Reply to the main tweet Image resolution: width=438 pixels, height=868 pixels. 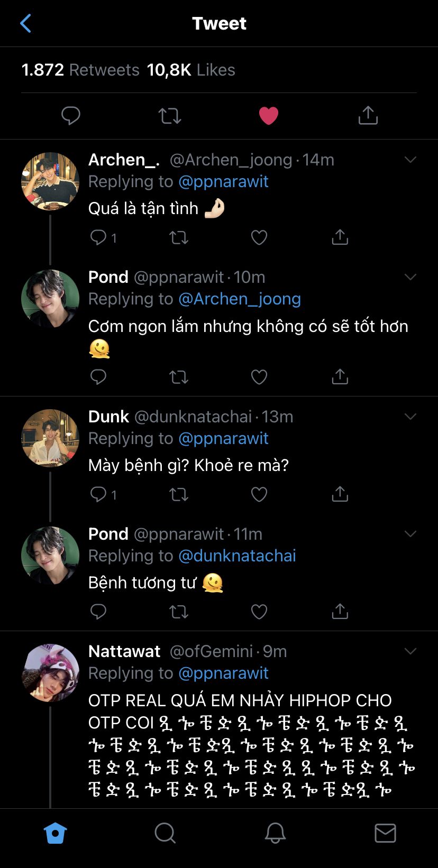tap(71, 115)
